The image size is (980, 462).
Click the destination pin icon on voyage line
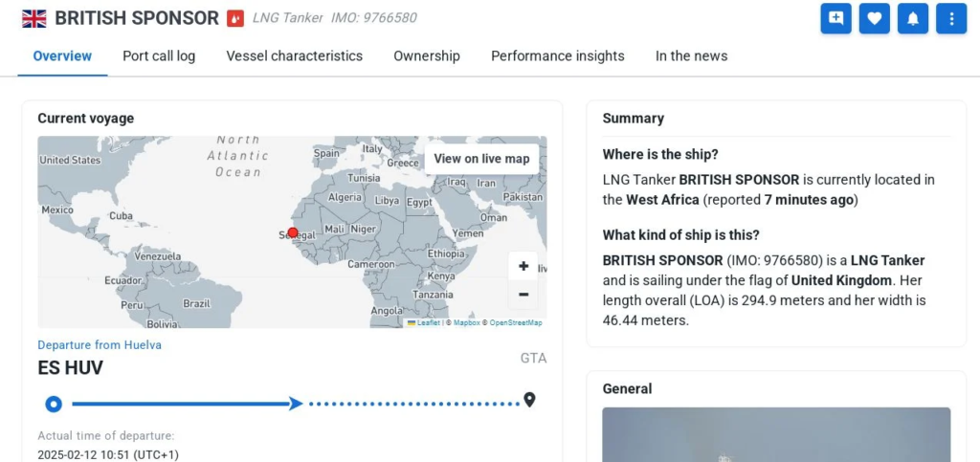pyautogui.click(x=529, y=400)
